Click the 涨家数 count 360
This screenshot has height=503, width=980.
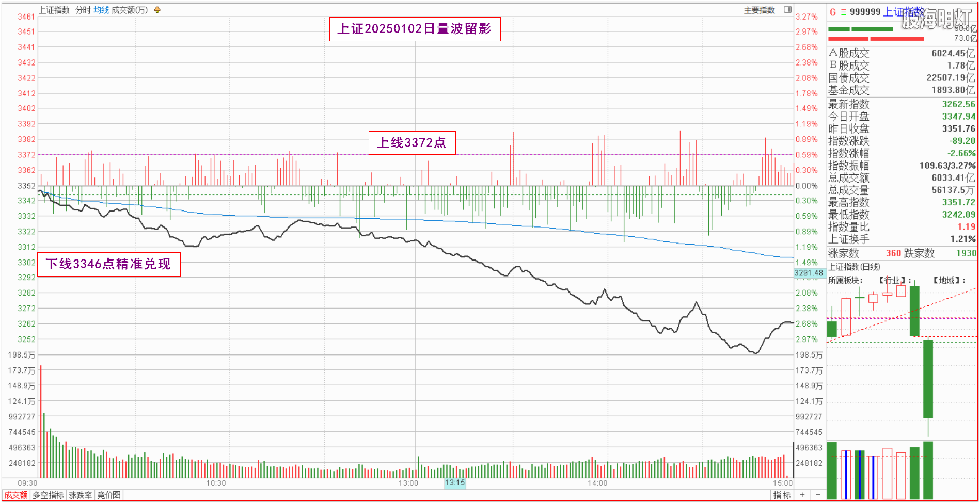(894, 253)
